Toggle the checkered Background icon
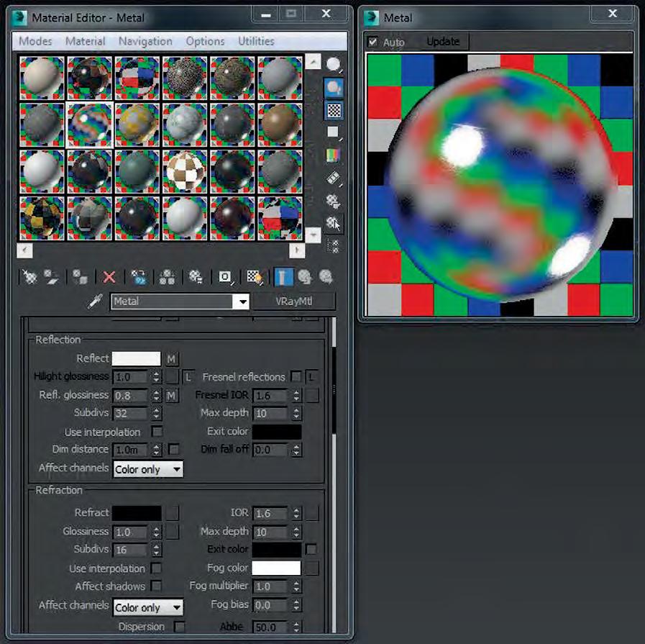 coord(334,110)
